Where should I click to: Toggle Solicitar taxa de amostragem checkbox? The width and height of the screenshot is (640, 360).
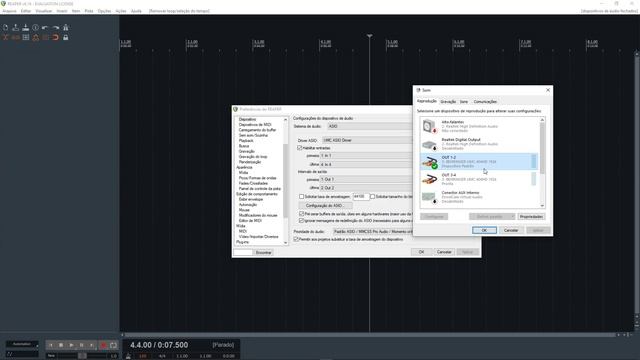click(302, 197)
